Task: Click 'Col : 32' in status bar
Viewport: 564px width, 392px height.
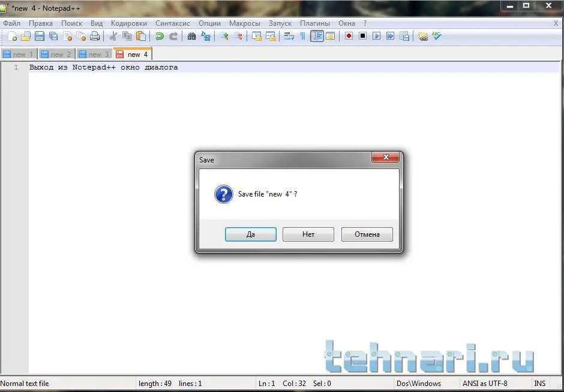Action: [x=294, y=384]
